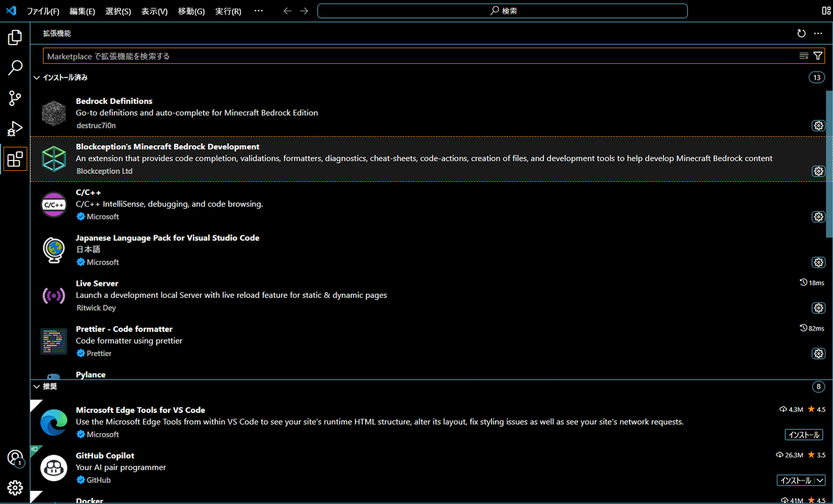The image size is (833, 504).
Task: Select the Extensions view icon
Action: (x=15, y=159)
